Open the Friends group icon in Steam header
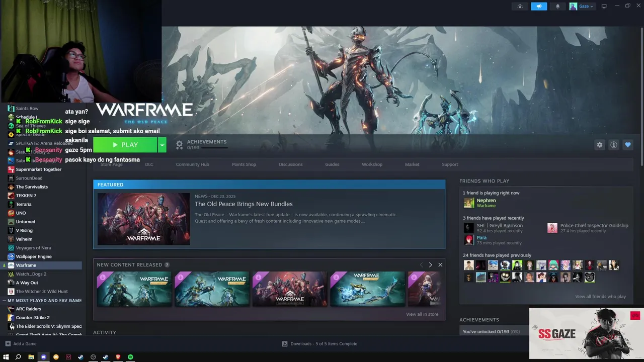The width and height of the screenshot is (644, 362). pyautogui.click(x=520, y=6)
